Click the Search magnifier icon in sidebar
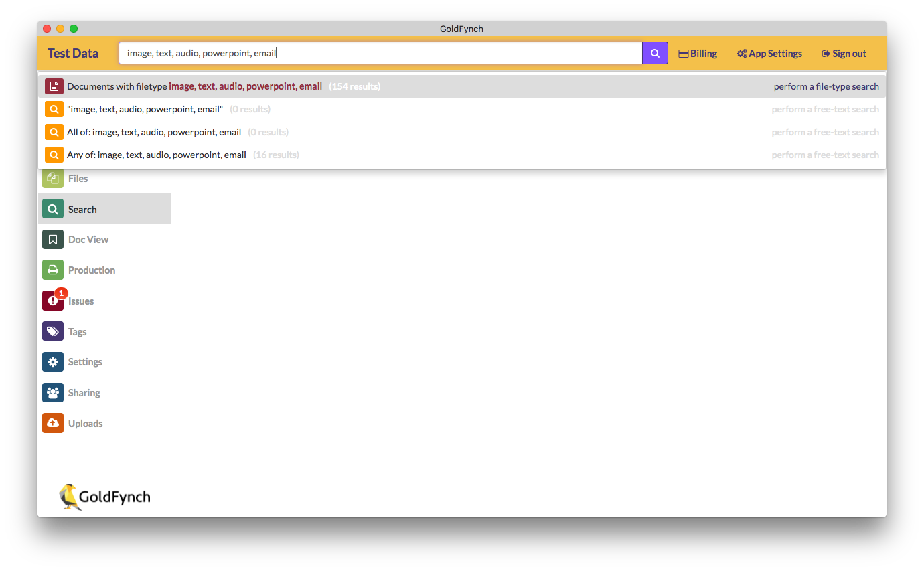Image resolution: width=924 pixels, height=571 pixels. coord(52,208)
